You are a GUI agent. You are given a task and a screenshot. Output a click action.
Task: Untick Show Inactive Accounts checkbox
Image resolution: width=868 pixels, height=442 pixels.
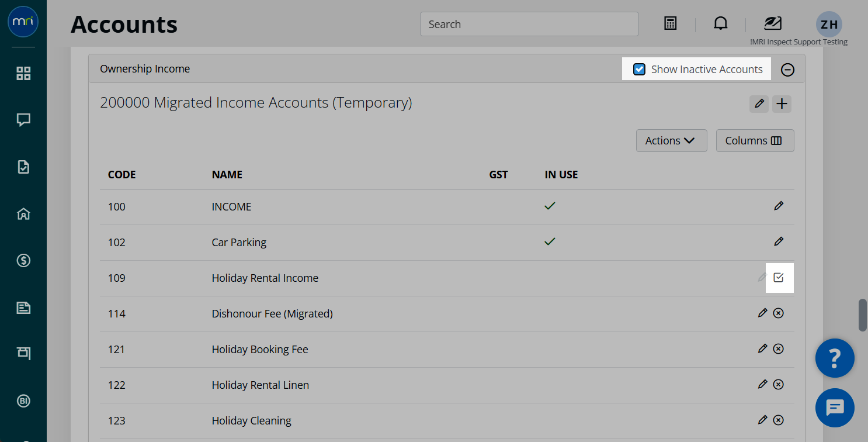click(640, 70)
